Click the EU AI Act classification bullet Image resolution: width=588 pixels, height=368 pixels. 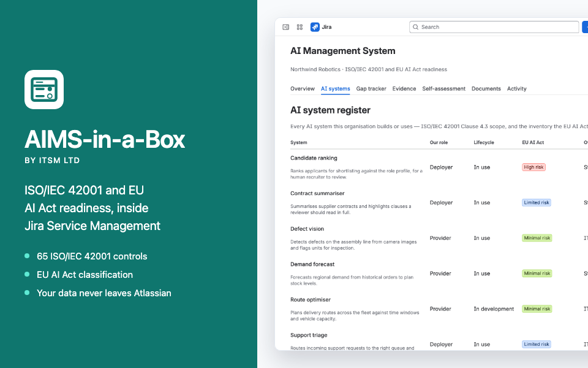click(x=85, y=275)
